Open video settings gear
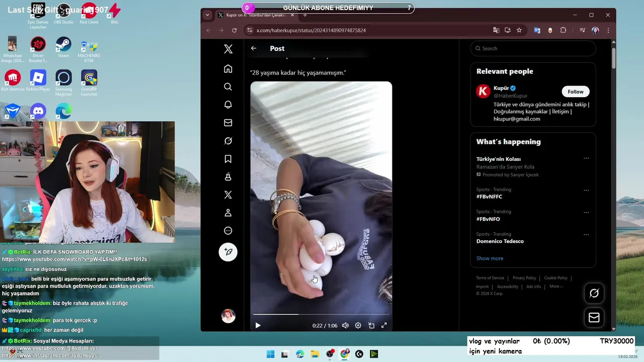The height and width of the screenshot is (362, 644). coord(358,325)
